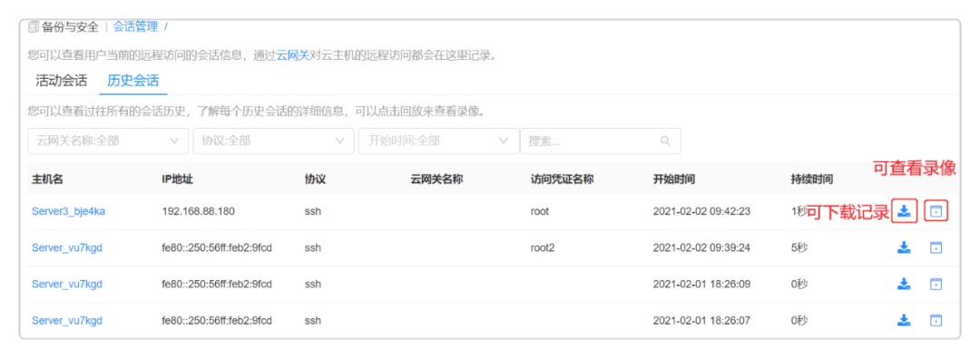Click the 访问凭证名称 column header
This screenshot has height=358, width=980.
click(x=562, y=179)
